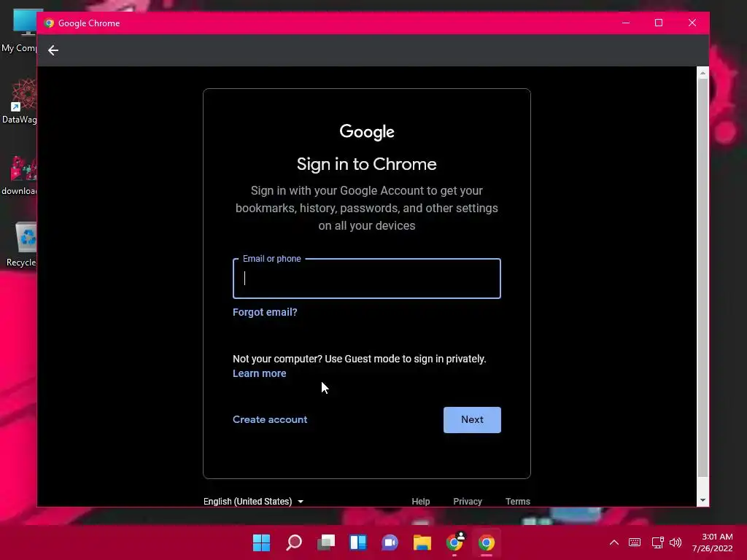Switch to the Chrome profile icon on the taskbar

point(455,542)
